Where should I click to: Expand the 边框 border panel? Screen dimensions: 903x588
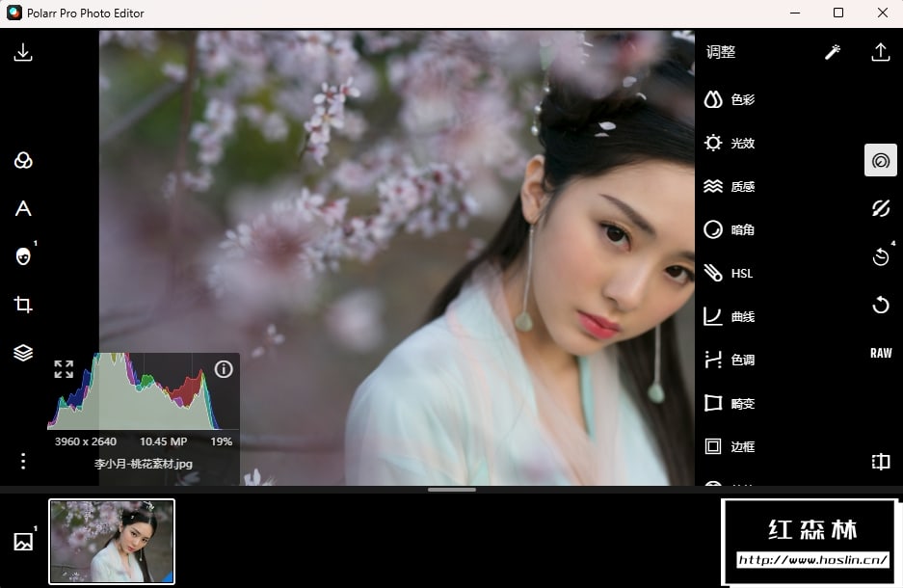tap(730, 446)
